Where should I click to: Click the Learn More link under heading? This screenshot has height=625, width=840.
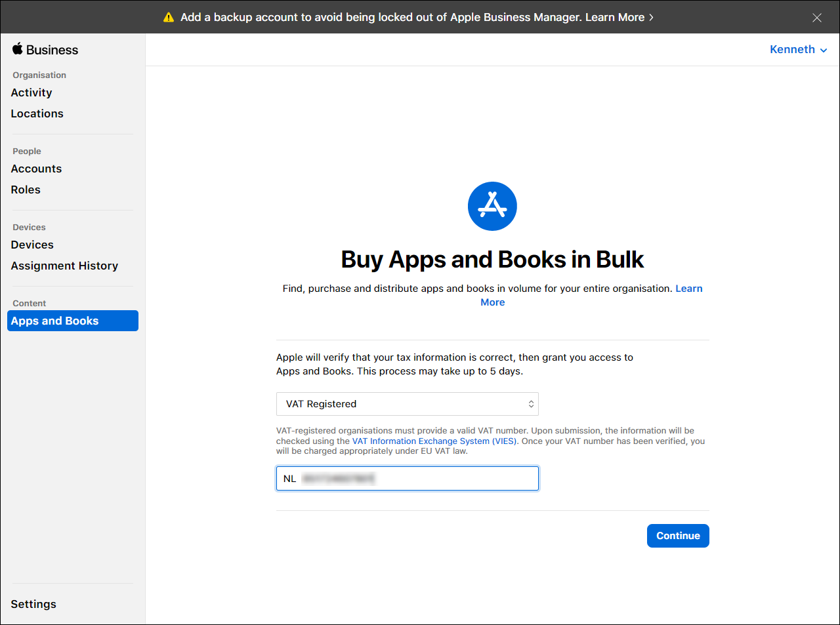coord(688,289)
